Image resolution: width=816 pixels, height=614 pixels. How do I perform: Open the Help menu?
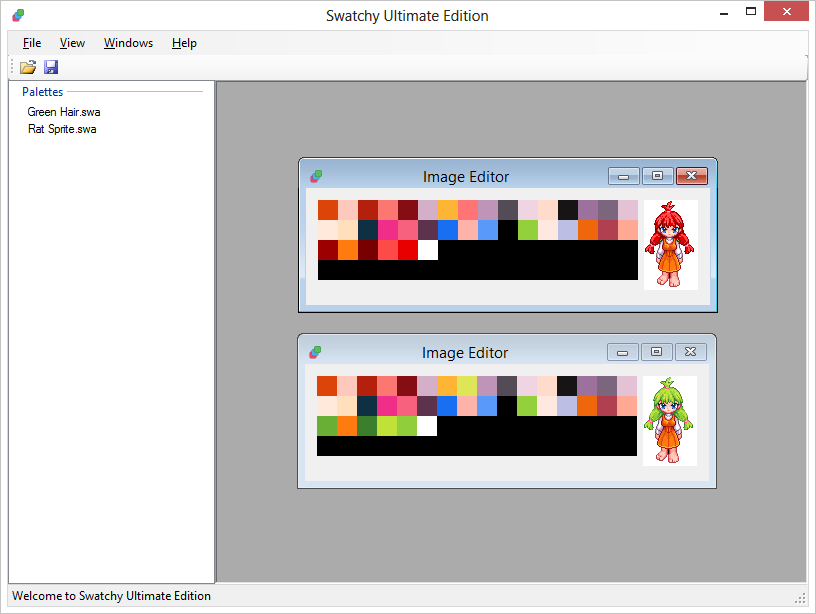[184, 43]
